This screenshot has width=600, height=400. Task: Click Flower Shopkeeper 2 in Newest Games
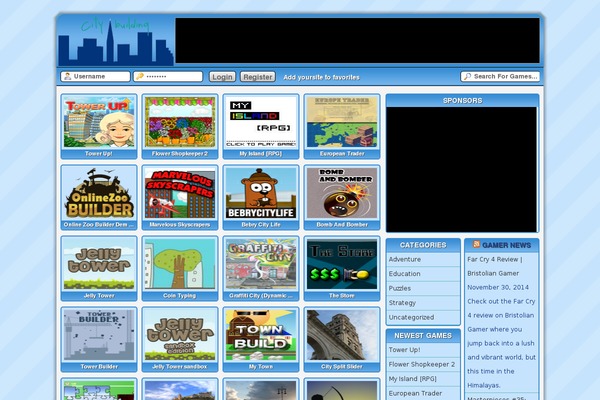[x=422, y=364]
